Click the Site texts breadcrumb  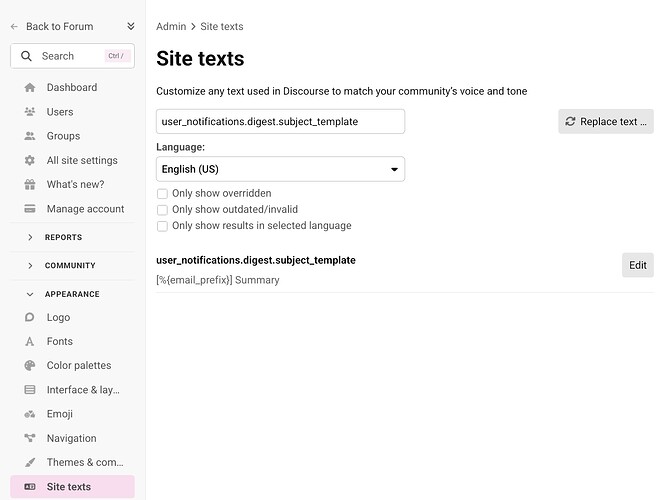point(222,27)
